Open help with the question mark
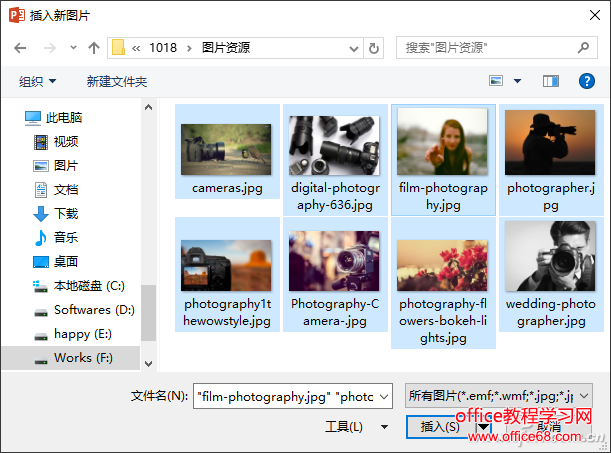Viewport: 611px width, 453px height. [x=586, y=81]
